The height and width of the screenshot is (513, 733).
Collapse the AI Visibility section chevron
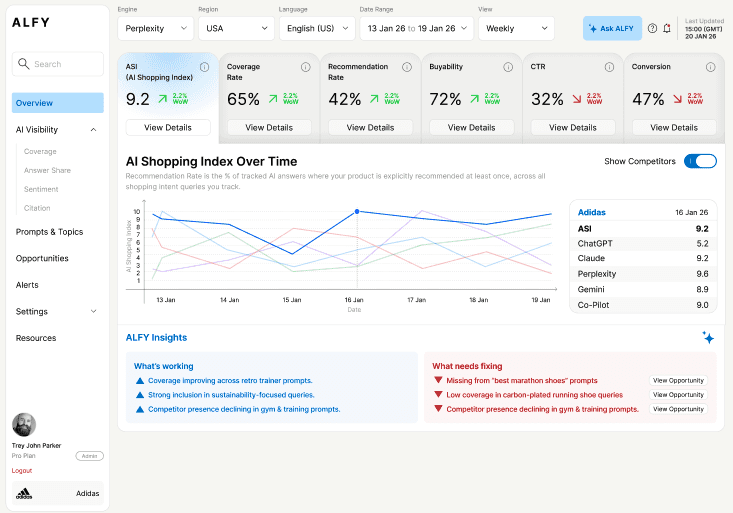click(x=93, y=130)
